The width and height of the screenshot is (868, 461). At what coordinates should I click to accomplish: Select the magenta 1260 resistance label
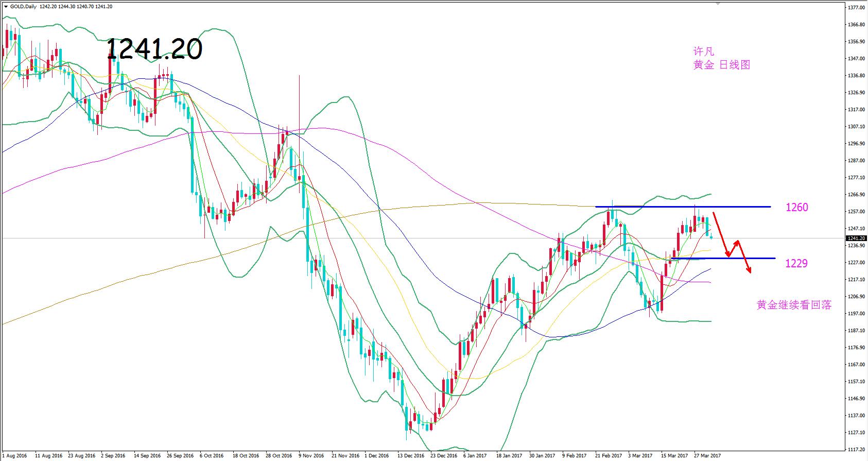click(x=796, y=208)
